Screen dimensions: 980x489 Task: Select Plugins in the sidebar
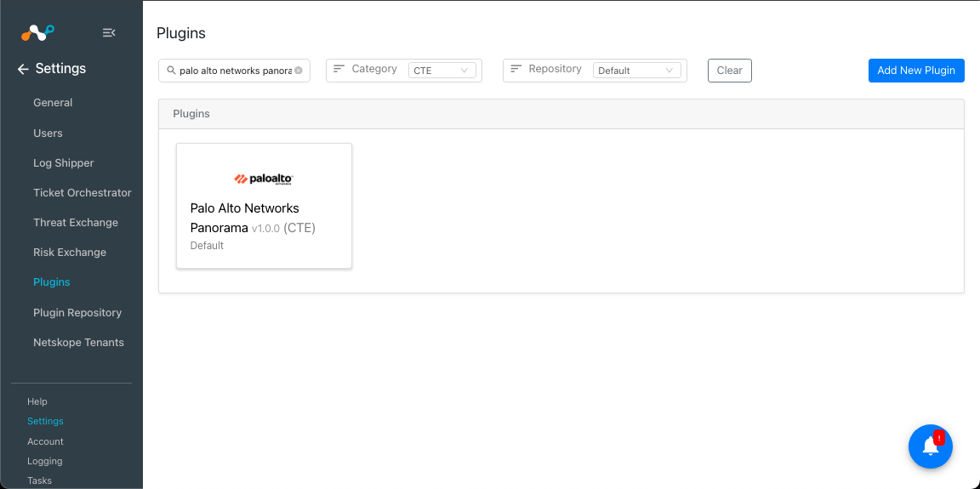pos(52,282)
